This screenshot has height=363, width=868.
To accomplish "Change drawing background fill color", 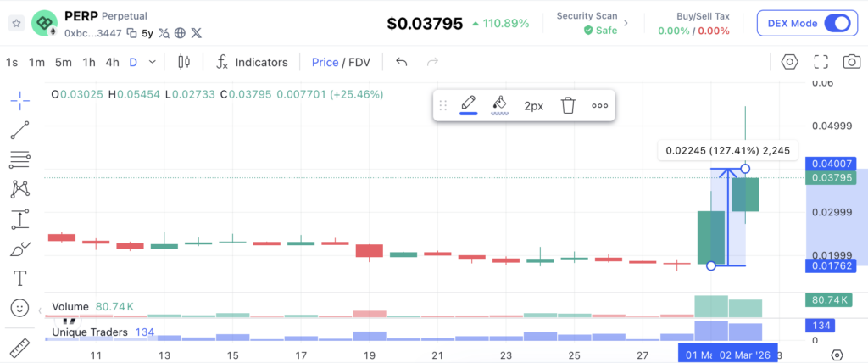I will coord(500,104).
